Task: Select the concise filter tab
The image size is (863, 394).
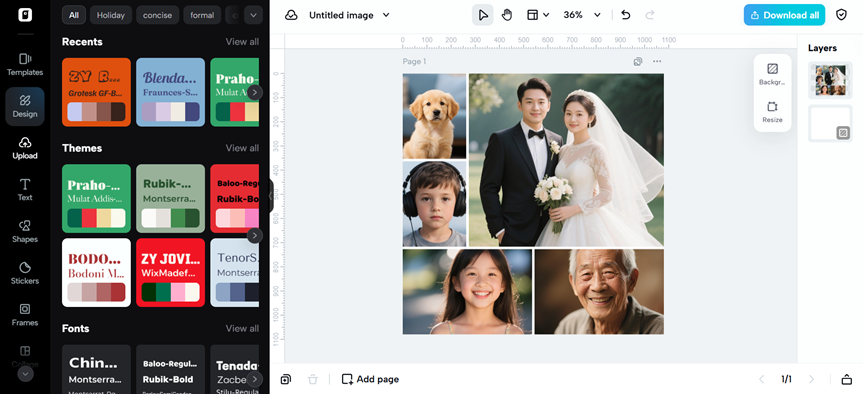Action: [157, 15]
